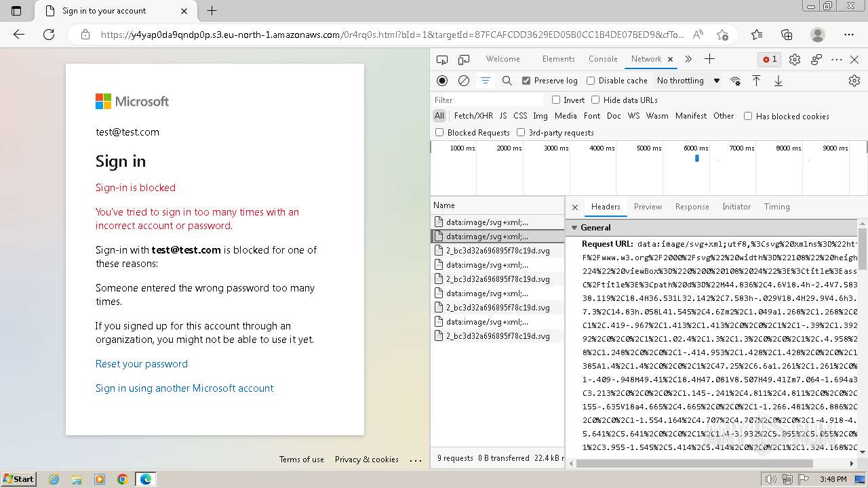Open Privacy & cookies link

pos(367,460)
